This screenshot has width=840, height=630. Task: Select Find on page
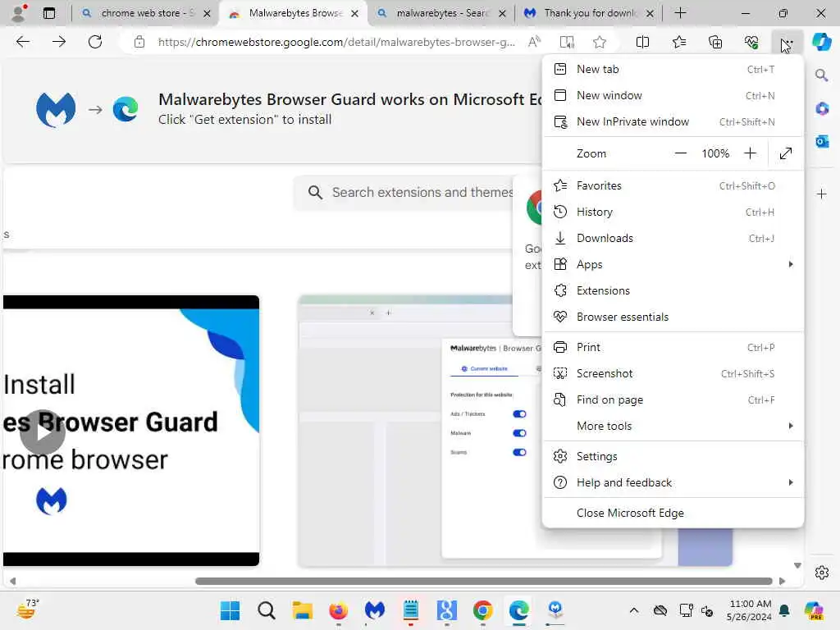673,399
